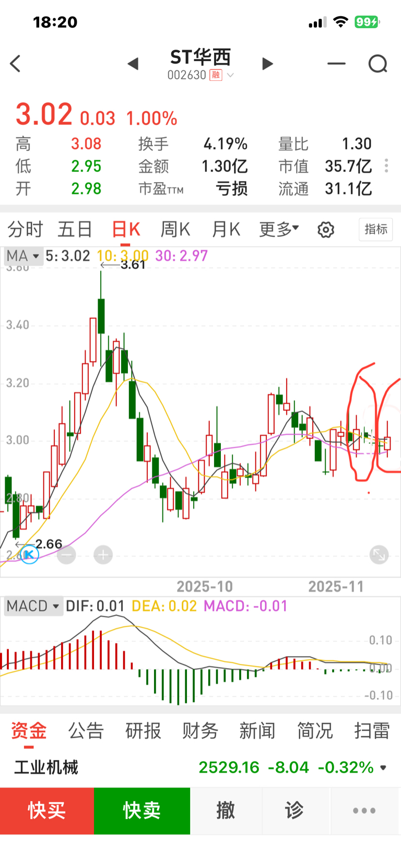This screenshot has height=868, width=401.
Task: Switch to the next stock with the right triangle
Action: (x=267, y=64)
